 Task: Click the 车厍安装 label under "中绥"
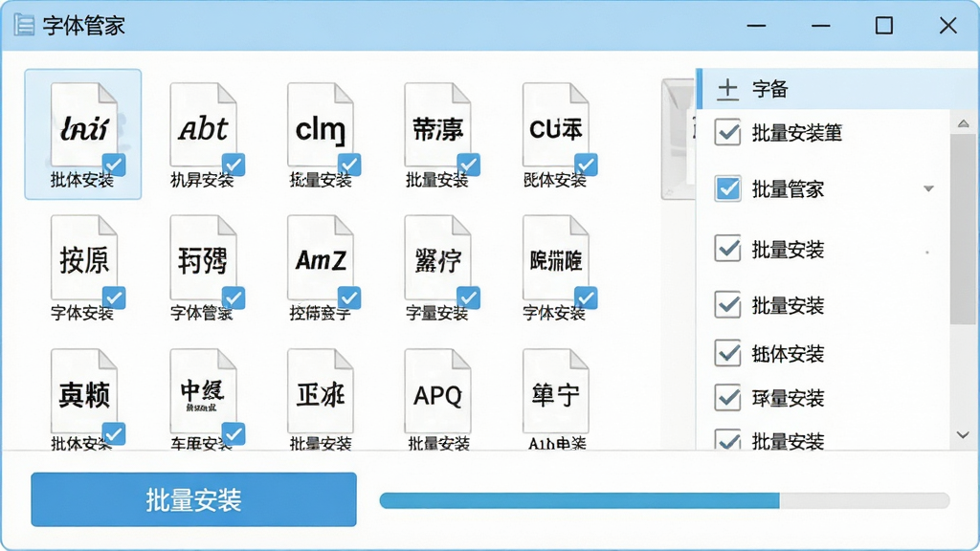[x=201, y=444]
